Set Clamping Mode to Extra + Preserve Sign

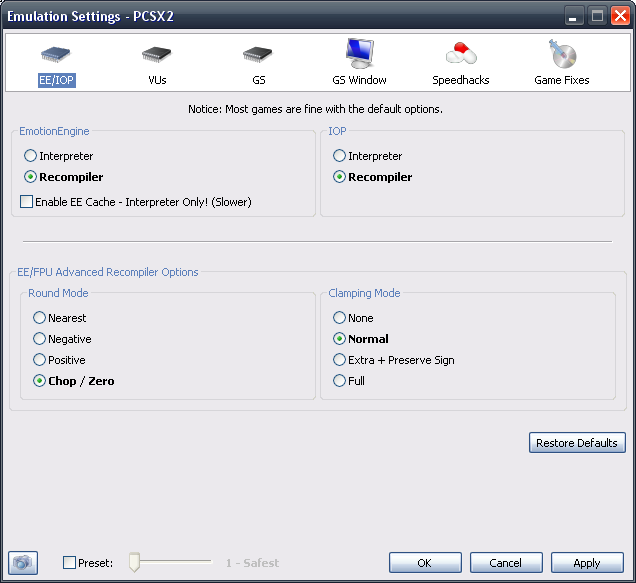point(339,360)
